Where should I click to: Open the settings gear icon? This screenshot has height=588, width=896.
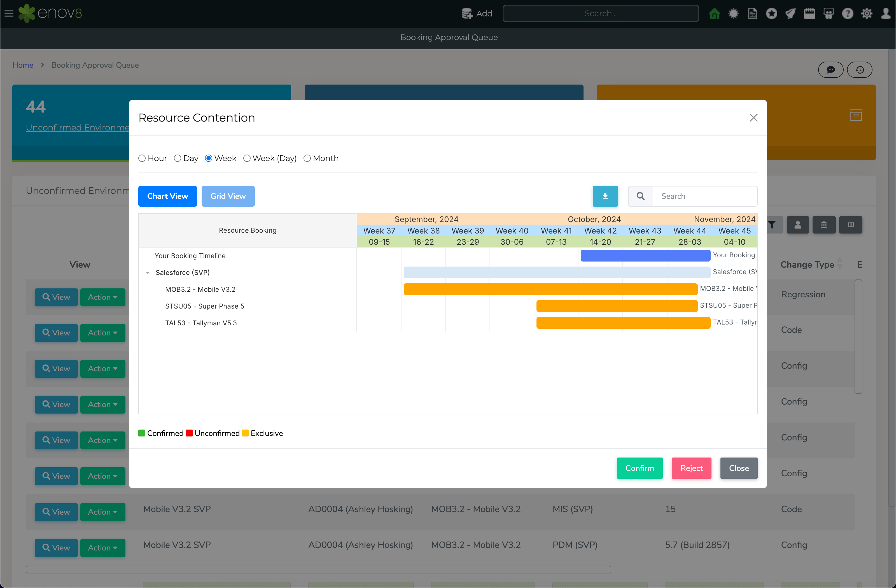(867, 13)
